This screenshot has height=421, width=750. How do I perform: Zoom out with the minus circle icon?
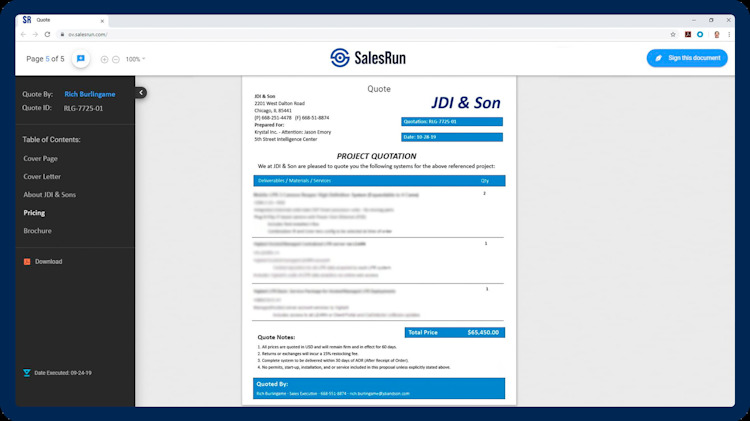pyautogui.click(x=116, y=59)
